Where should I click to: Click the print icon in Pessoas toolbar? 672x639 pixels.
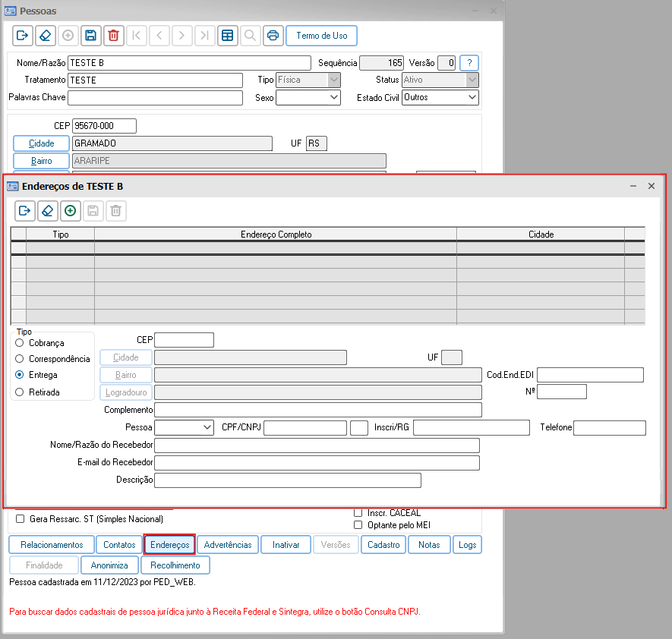tap(273, 36)
